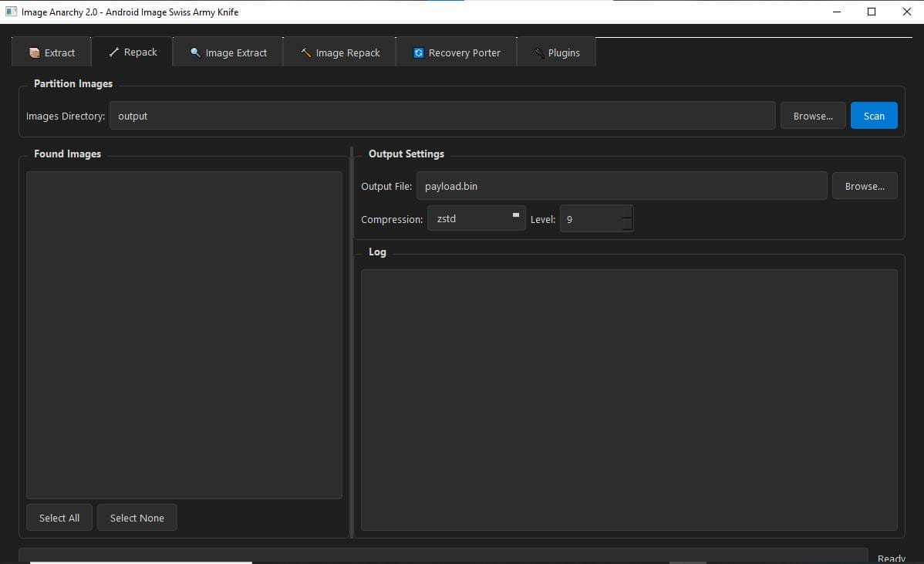Click the screwdriver icon beside Plugins
This screenshot has height=564, width=924.
click(538, 52)
